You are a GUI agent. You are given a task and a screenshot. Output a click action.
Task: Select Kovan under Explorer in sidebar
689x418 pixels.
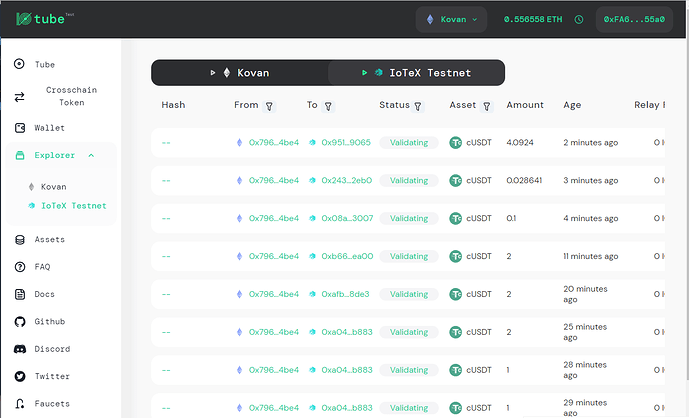pyautogui.click(x=54, y=187)
